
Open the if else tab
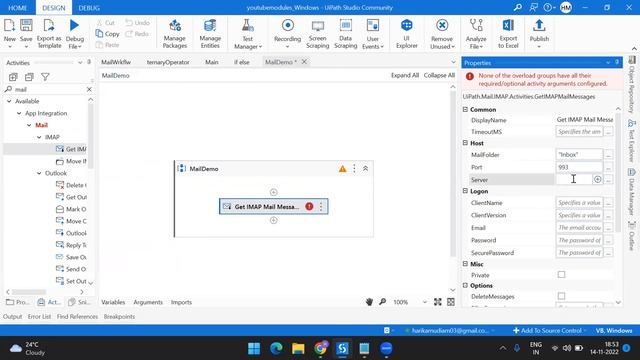[242, 62]
